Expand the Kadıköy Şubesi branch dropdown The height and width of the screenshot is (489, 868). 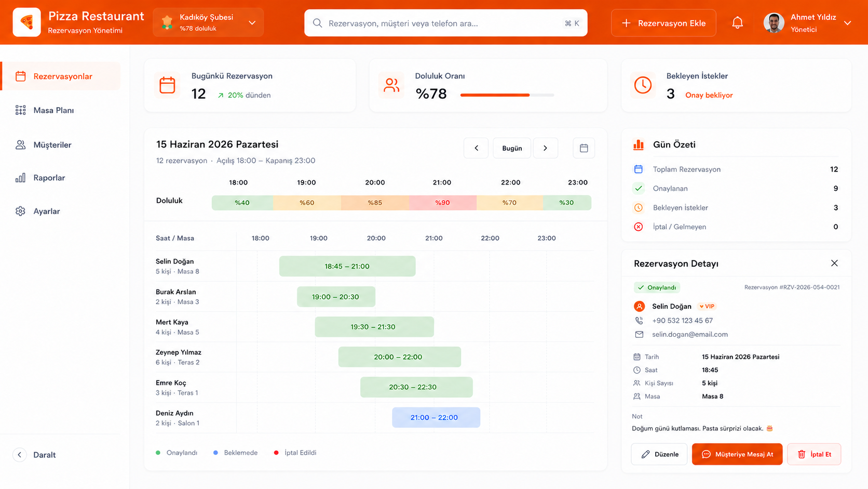tap(252, 23)
